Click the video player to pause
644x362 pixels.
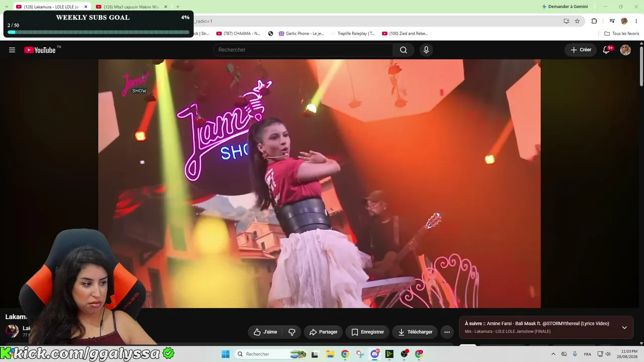point(319,184)
